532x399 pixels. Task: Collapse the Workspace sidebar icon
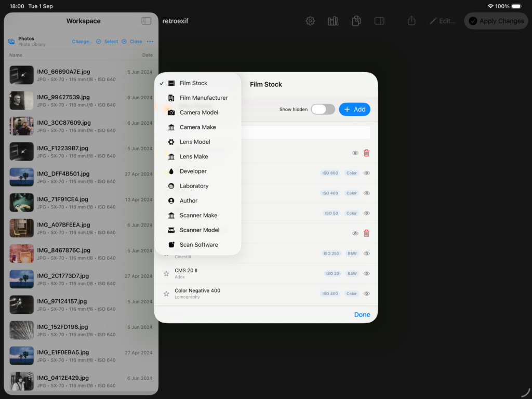146,21
